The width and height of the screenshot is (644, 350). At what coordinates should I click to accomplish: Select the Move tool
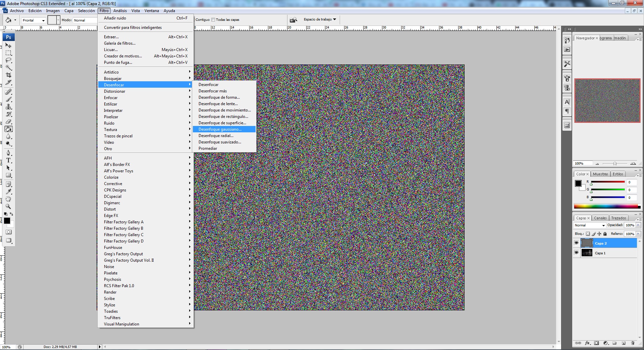[x=8, y=45]
